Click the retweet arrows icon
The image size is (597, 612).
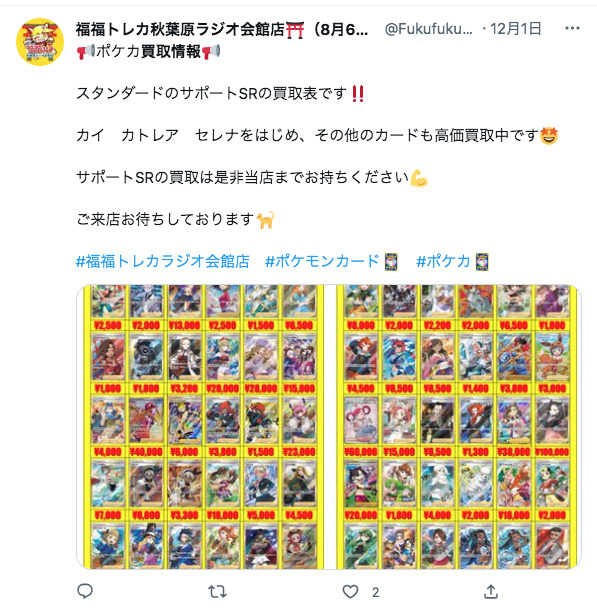(217, 592)
